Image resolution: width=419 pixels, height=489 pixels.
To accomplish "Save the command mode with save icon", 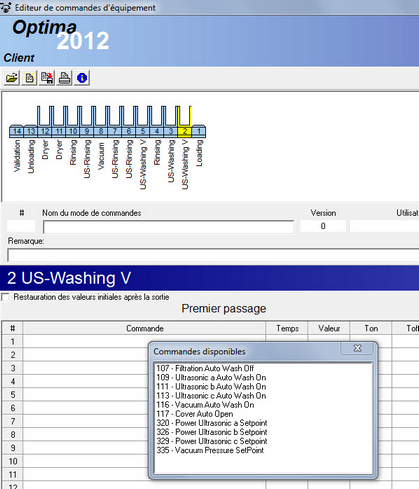I will 47,78.
